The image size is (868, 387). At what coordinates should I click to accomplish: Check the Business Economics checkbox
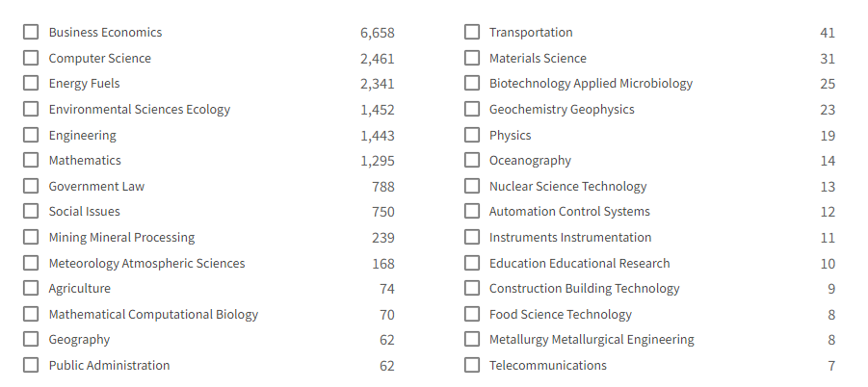tap(31, 32)
